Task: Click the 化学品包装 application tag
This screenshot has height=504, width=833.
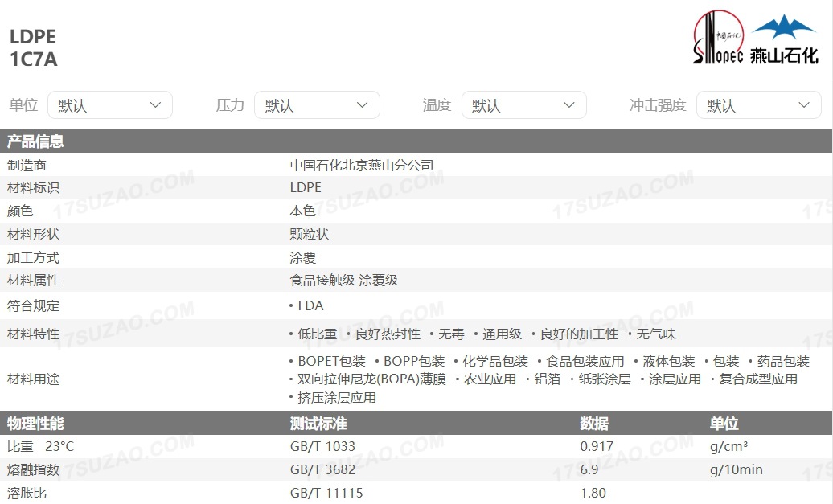Action: 495,361
